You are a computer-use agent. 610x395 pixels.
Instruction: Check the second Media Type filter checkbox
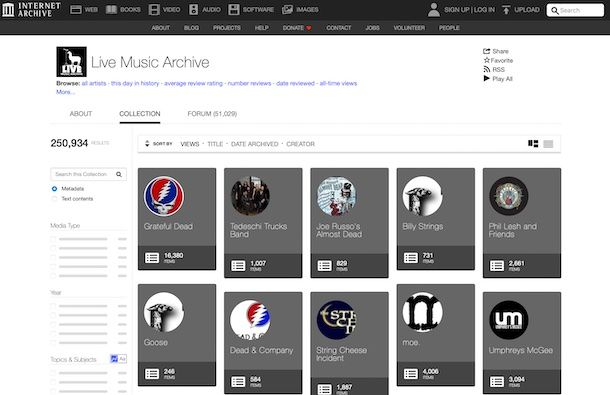click(x=53, y=248)
